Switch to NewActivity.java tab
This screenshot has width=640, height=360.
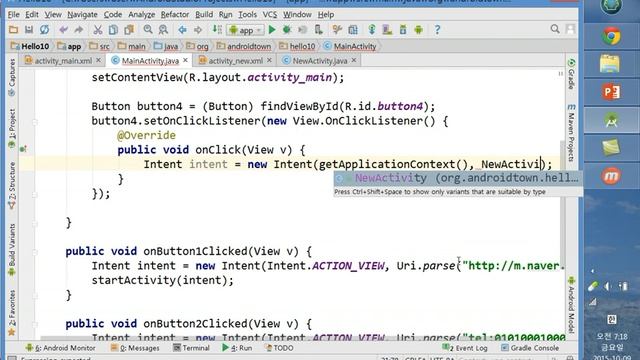pyautogui.click(x=320, y=61)
